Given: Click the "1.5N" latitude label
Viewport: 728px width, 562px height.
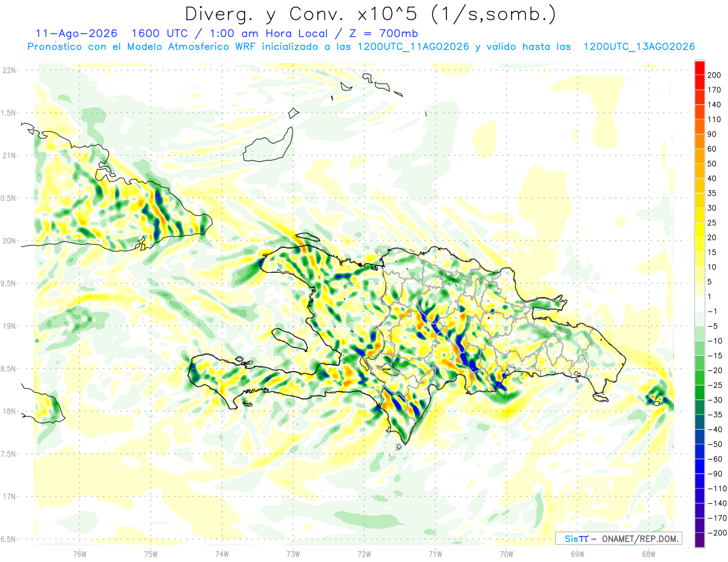Looking at the screenshot, I should tap(8, 113).
